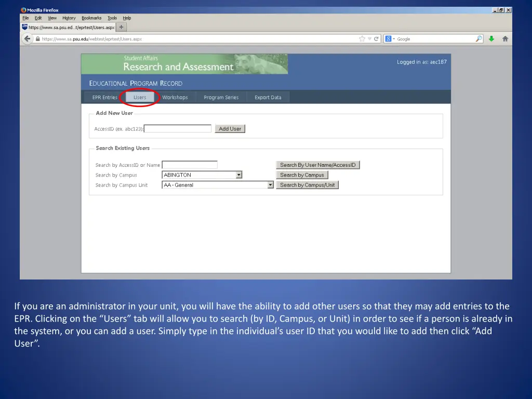Click the browser Back arrow button
The image size is (532, 399).
pos(27,38)
